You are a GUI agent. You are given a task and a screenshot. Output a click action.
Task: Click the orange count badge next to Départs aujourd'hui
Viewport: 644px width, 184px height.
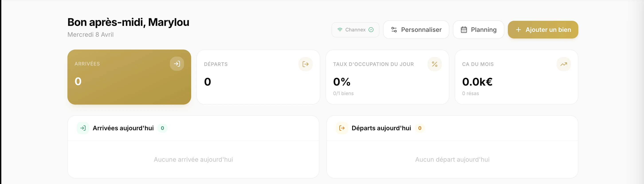pos(420,128)
